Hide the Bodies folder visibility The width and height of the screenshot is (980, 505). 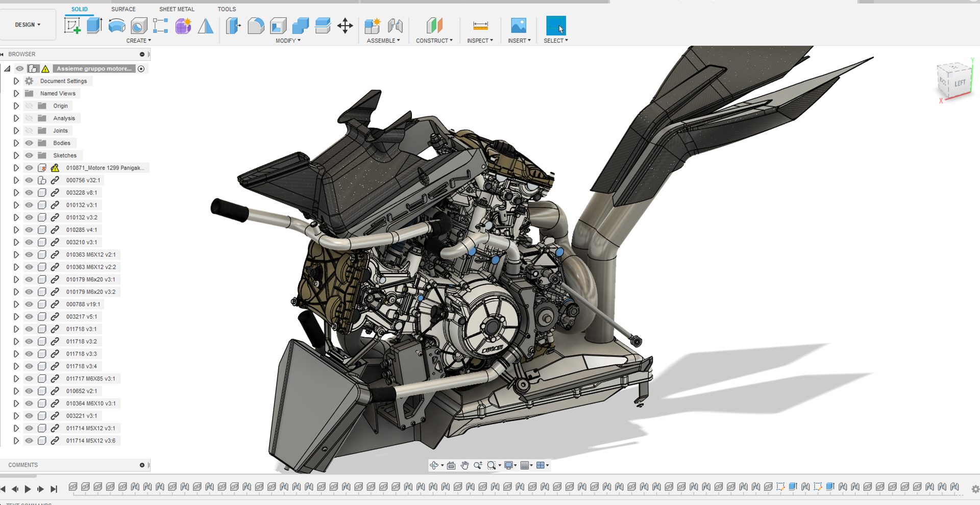29,143
